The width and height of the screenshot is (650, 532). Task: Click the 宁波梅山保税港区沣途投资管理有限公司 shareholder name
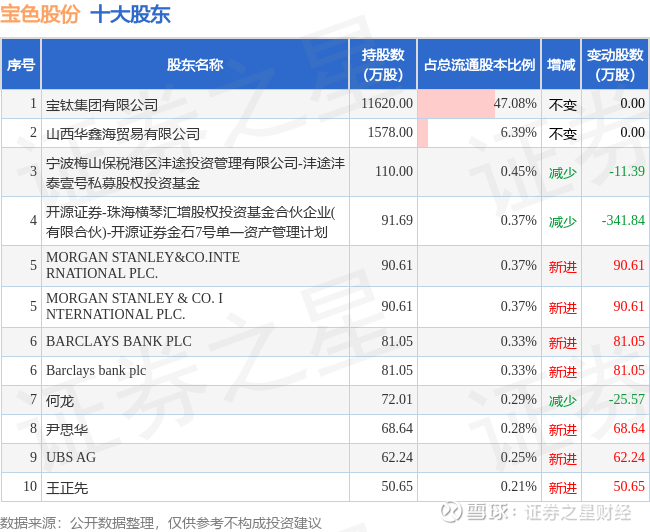(x=195, y=173)
